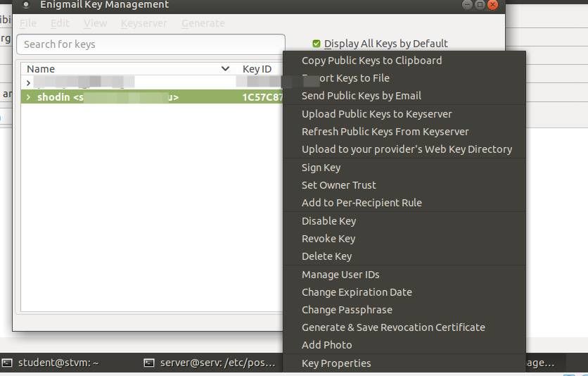Open the Name column sort dropdown arrow
The image size is (588, 376).
click(225, 69)
